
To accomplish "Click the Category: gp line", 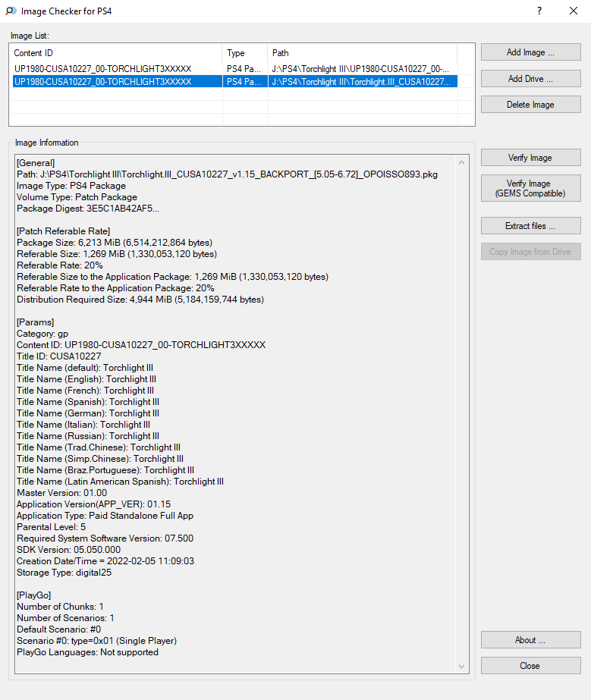I will point(42,334).
